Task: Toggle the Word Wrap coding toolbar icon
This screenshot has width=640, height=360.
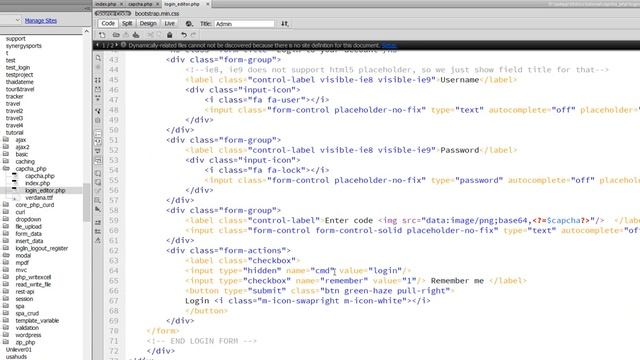Action: click(x=98, y=151)
